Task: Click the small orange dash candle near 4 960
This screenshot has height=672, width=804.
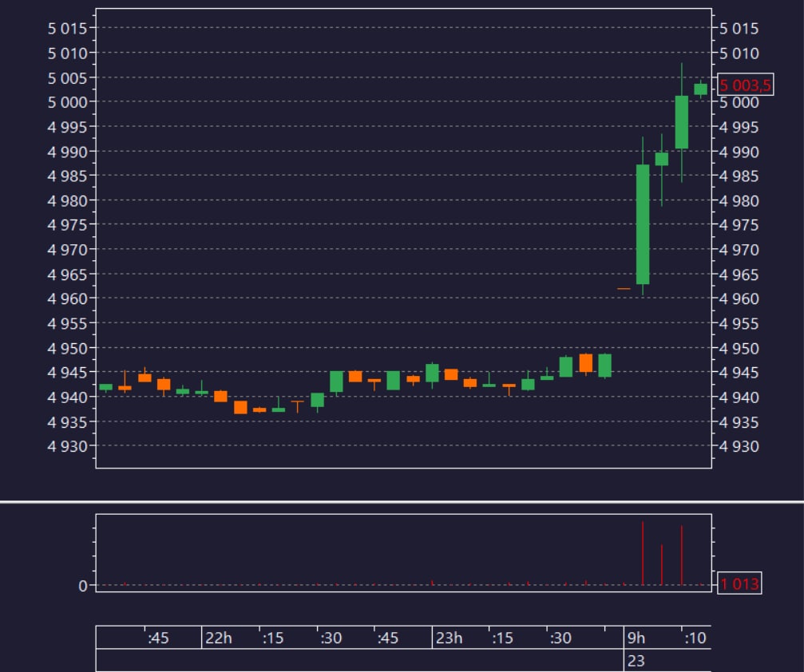Action: [x=624, y=289]
